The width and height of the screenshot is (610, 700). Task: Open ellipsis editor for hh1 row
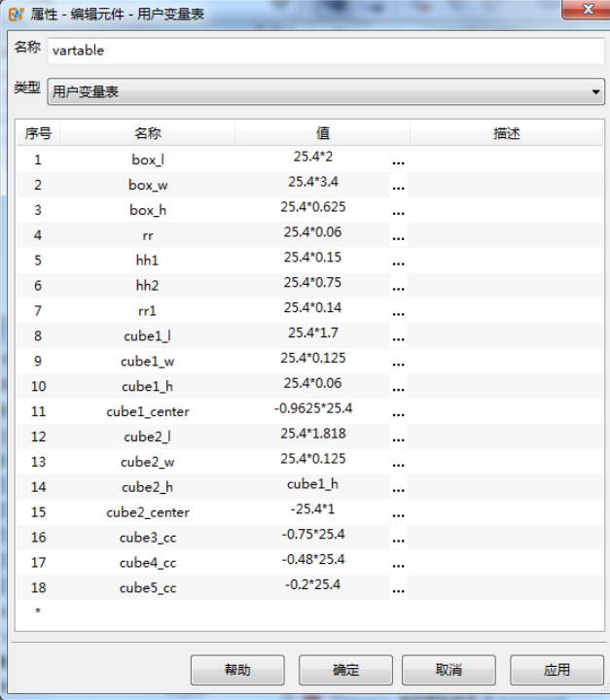(398, 261)
